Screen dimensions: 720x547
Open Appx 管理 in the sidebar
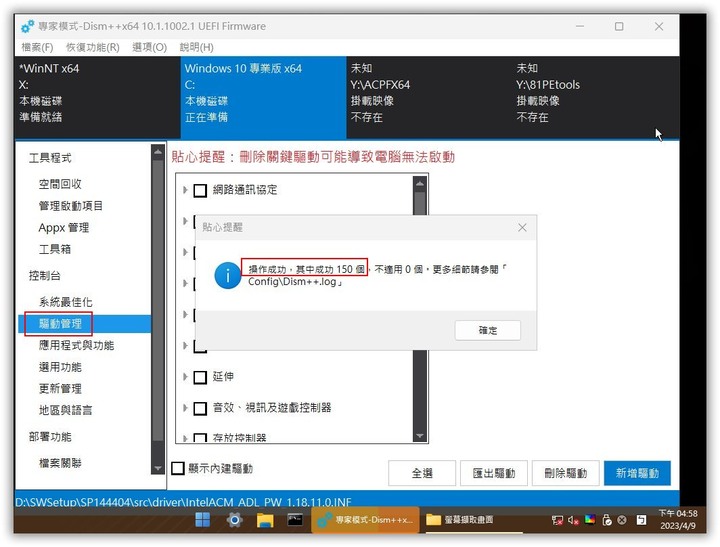(x=64, y=227)
